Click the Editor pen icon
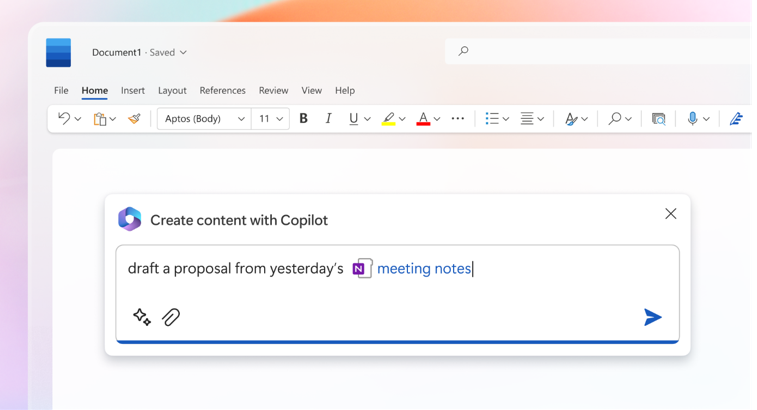757x410 pixels. (736, 118)
